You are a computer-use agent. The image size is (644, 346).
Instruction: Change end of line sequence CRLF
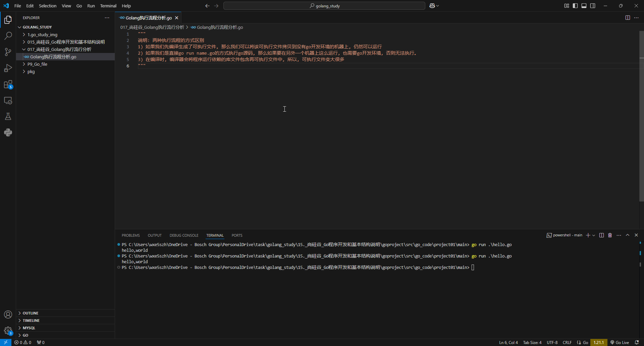point(567,342)
